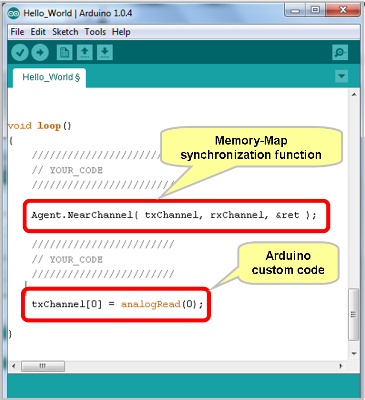Open a sketch with the up-arrow icon
365x400 pixels.
[x=85, y=52]
